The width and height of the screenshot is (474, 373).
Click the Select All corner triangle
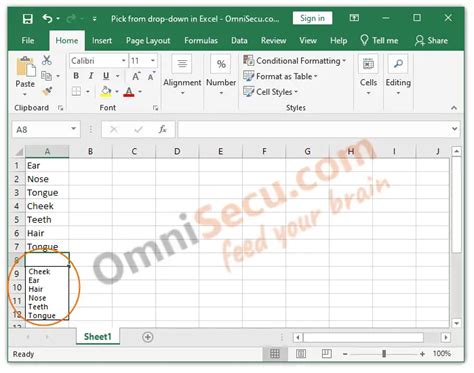(x=19, y=152)
